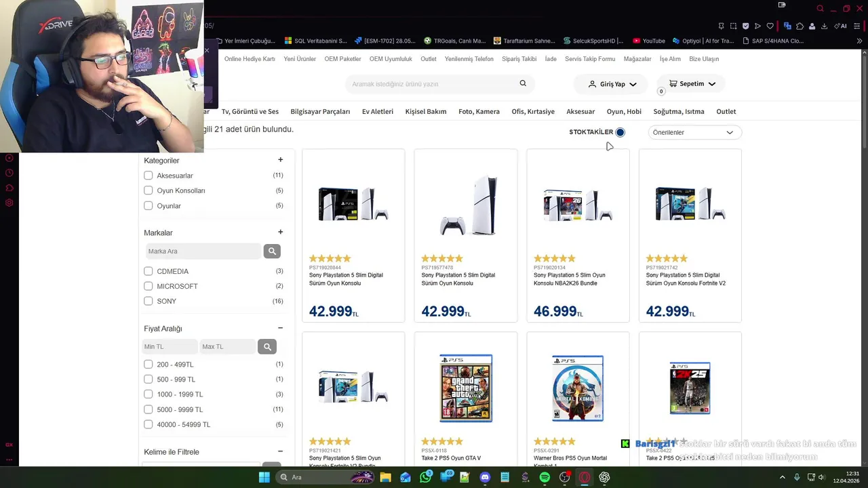Click the Opera ad-blocker shield icon
Screen dimensions: 868x488
[745, 26]
